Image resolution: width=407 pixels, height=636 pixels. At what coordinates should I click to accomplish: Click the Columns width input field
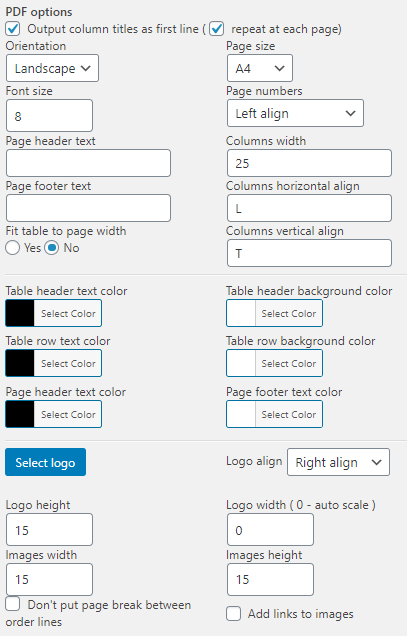[x=309, y=163]
